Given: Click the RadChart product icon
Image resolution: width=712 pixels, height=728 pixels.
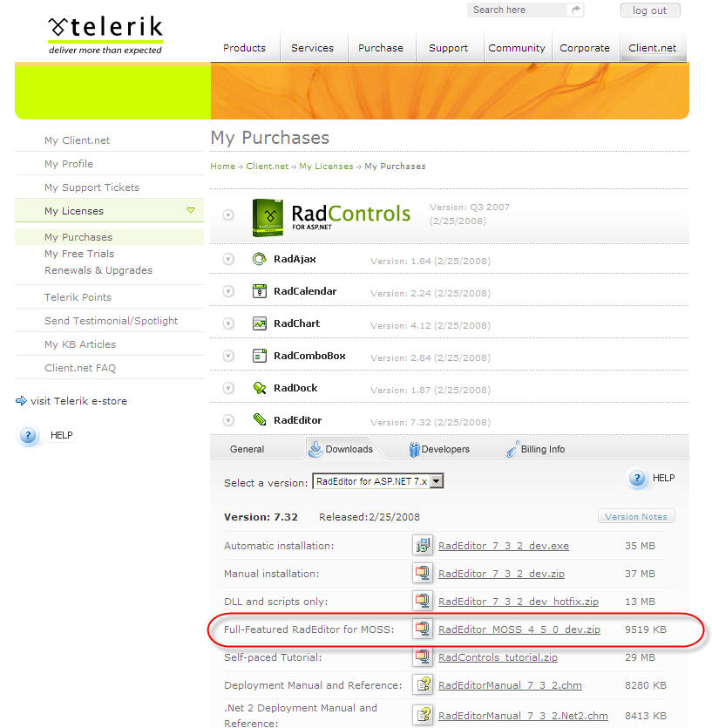Looking at the screenshot, I should 260,323.
